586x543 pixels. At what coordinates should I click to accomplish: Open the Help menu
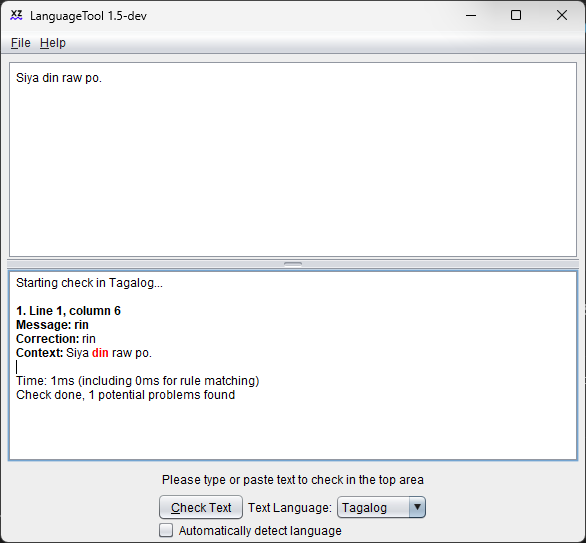53,43
